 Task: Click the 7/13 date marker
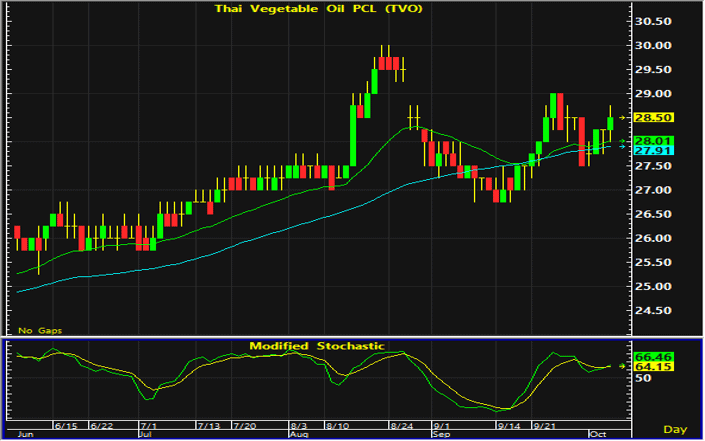point(209,425)
